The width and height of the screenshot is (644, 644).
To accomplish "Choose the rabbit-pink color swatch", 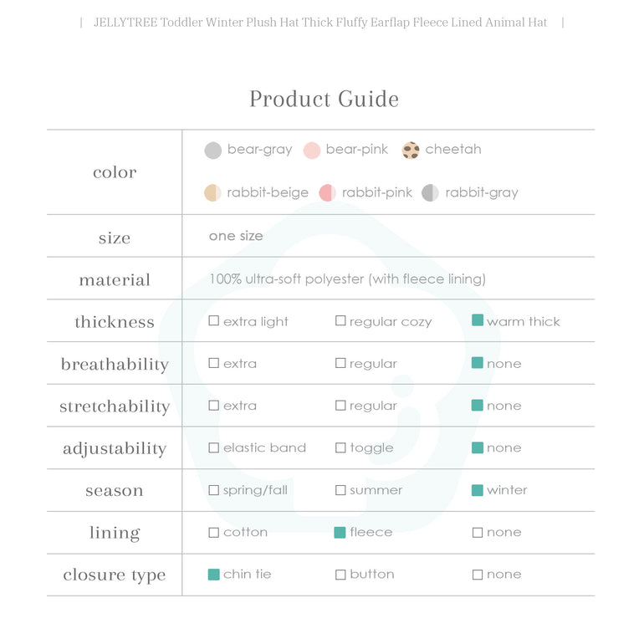I will tap(328, 193).
